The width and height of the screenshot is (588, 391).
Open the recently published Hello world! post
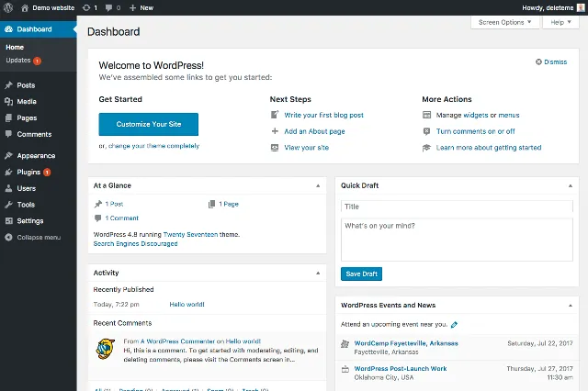click(x=187, y=305)
